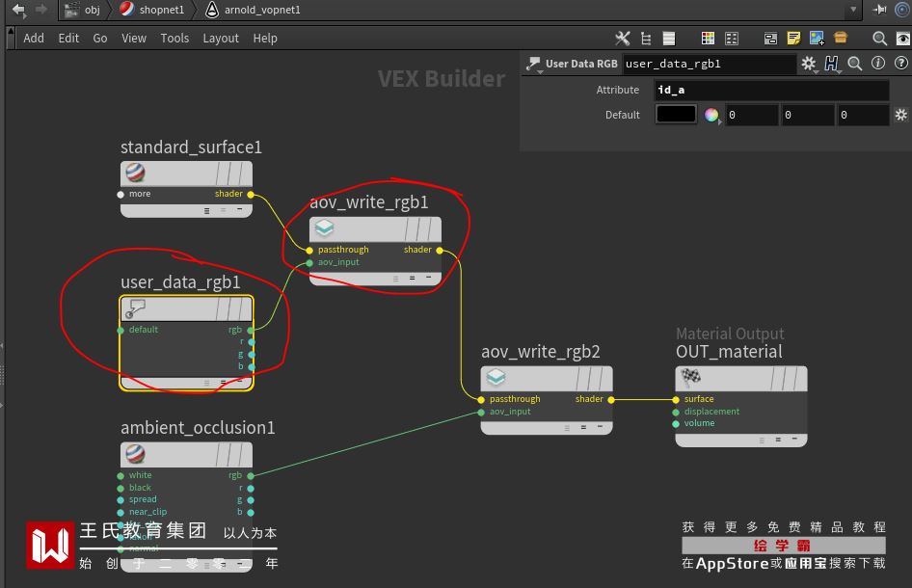Open the find node magnifier in network toolbar
Image resolution: width=912 pixels, height=588 pixels.
tap(879, 39)
